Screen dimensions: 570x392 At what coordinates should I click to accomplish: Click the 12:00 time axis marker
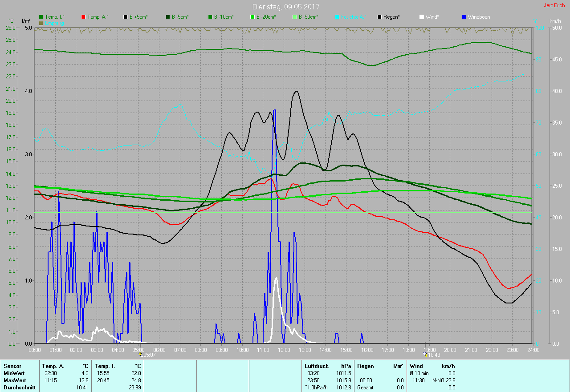click(x=284, y=350)
